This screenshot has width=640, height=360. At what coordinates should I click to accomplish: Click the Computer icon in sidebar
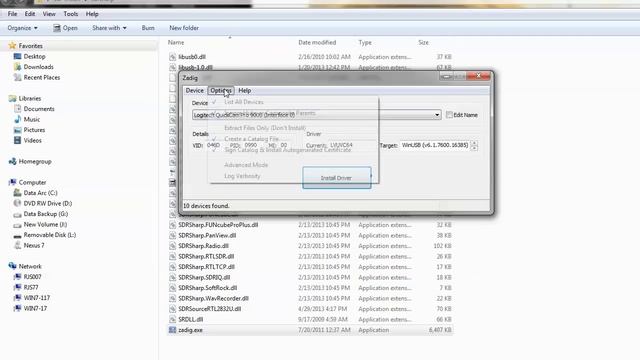(12, 182)
